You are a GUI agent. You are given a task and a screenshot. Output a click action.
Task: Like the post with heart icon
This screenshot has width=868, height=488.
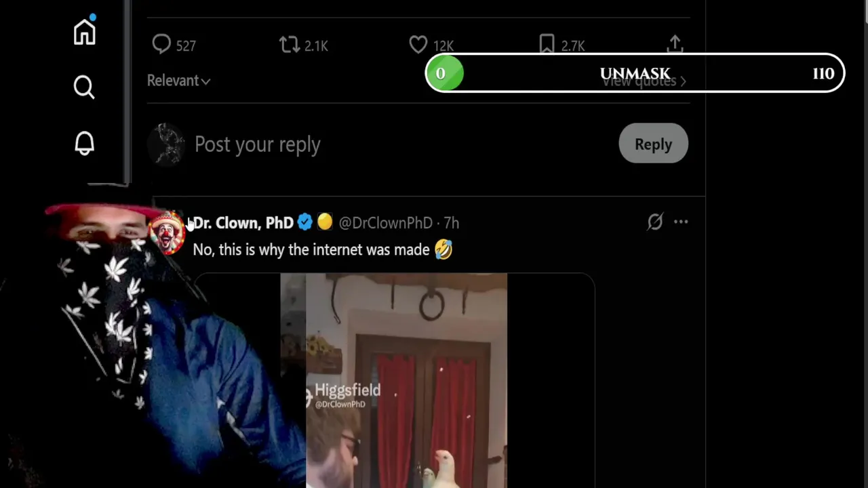(x=418, y=45)
